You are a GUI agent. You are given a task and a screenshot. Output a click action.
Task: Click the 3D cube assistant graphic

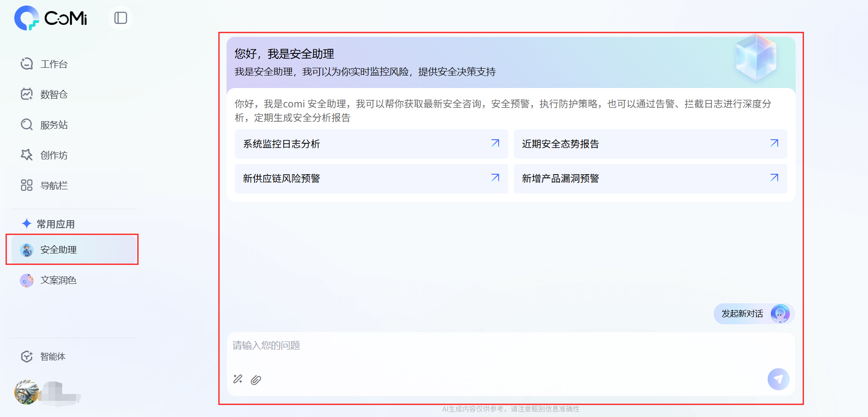[756, 58]
